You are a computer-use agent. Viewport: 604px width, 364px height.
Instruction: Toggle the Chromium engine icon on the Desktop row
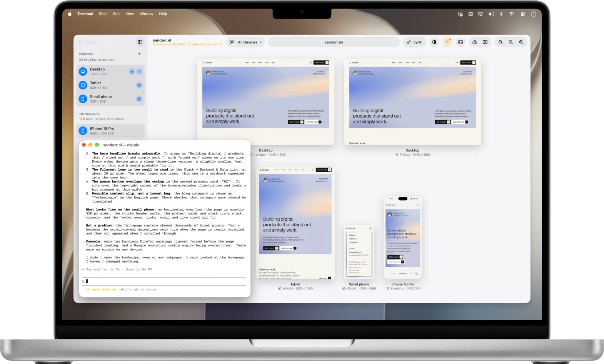coord(132,71)
